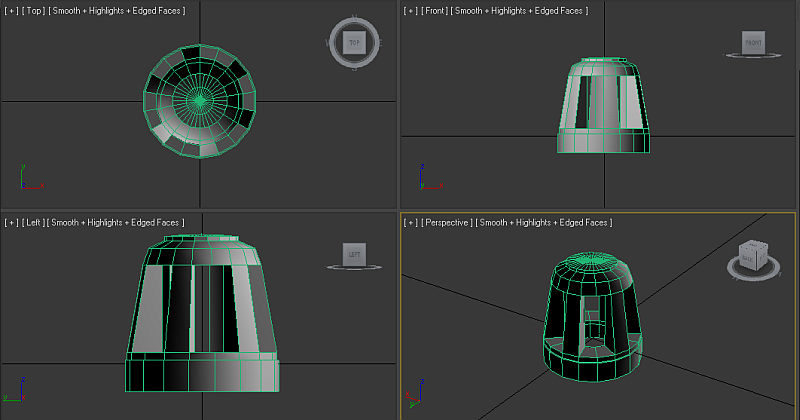Click the Perspective viewport's Smooth + Highlights label
The height and width of the screenshot is (420, 800).
(544, 222)
